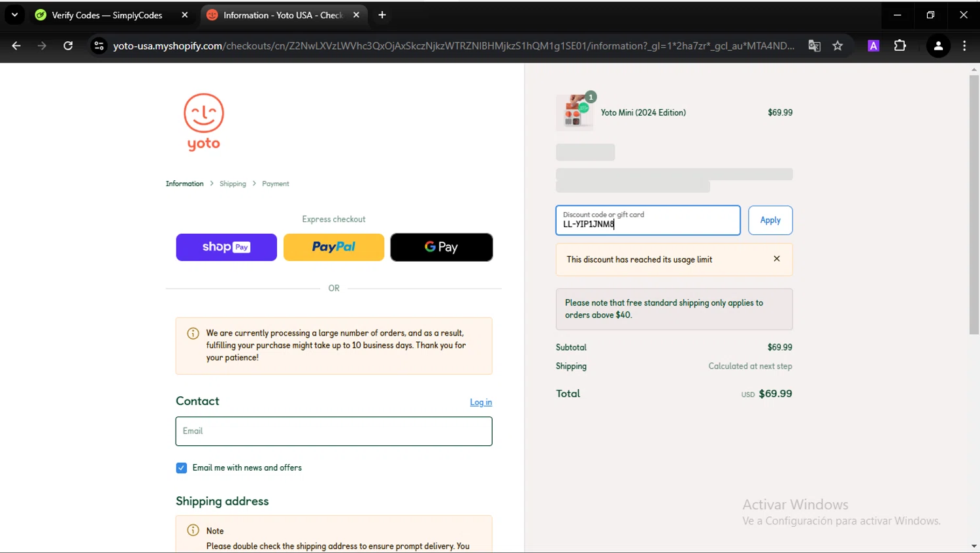980x553 pixels.
Task: Open the Chrome profile avatar
Action: 938,46
